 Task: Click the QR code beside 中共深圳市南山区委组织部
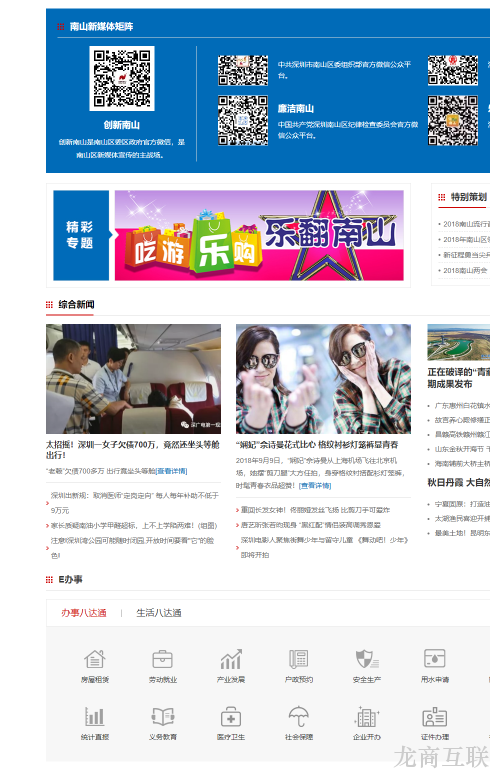coord(243,71)
